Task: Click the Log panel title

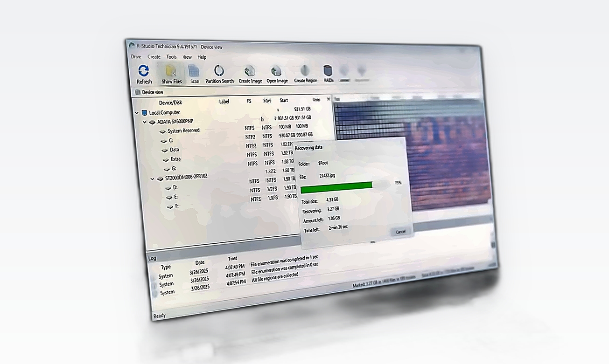Action: click(152, 258)
